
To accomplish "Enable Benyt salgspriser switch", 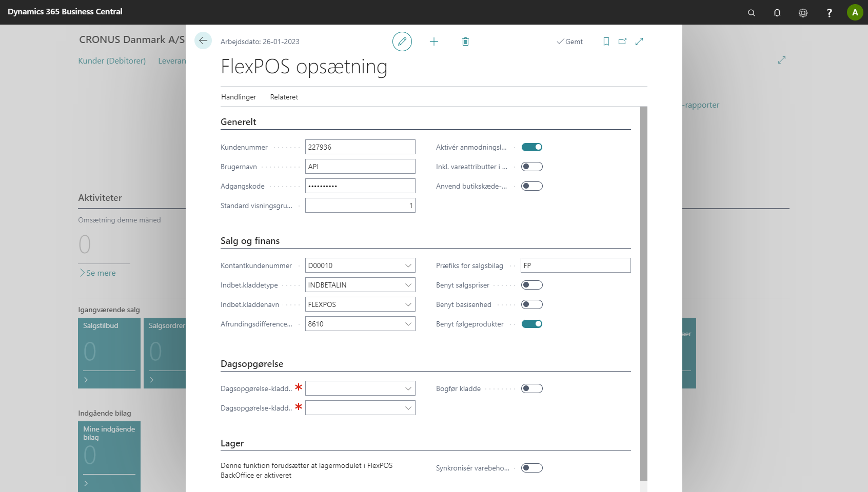I will point(532,285).
